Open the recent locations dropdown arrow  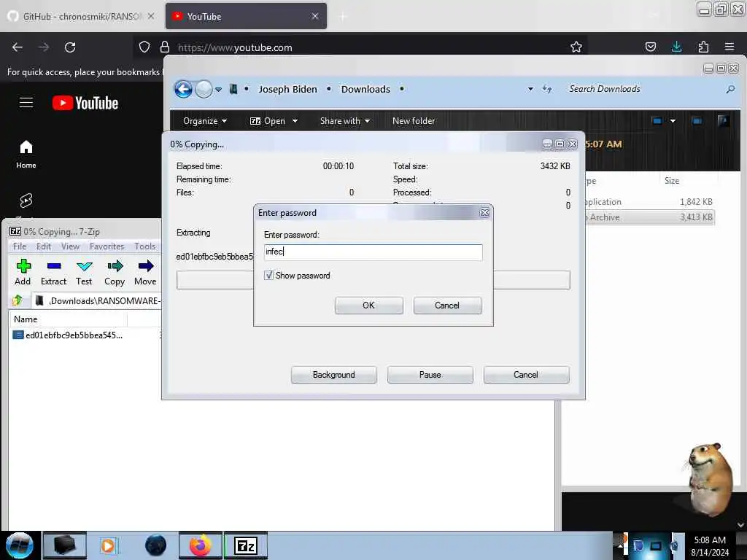click(x=218, y=89)
